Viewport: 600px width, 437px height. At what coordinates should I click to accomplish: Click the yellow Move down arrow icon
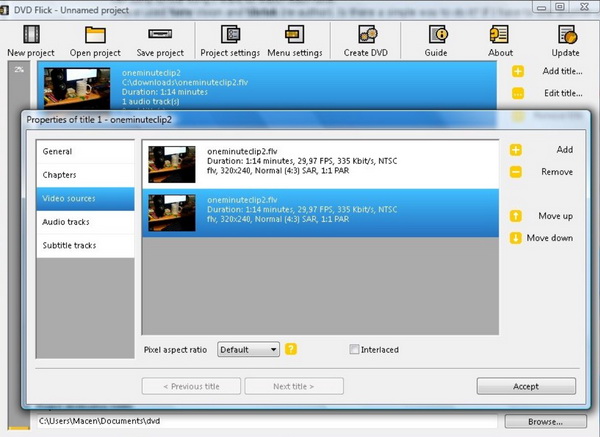click(516, 238)
